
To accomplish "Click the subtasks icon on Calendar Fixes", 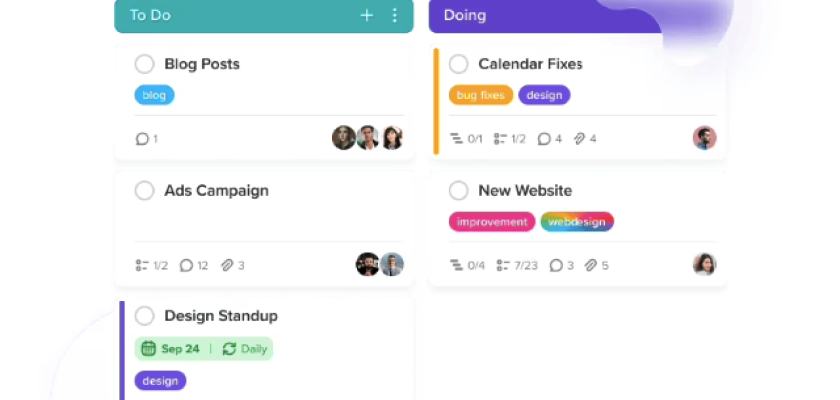I will (457, 139).
